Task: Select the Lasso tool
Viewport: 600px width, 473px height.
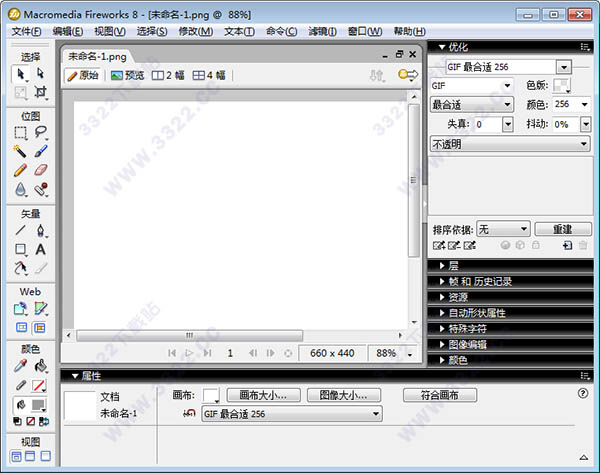Action: pos(40,133)
